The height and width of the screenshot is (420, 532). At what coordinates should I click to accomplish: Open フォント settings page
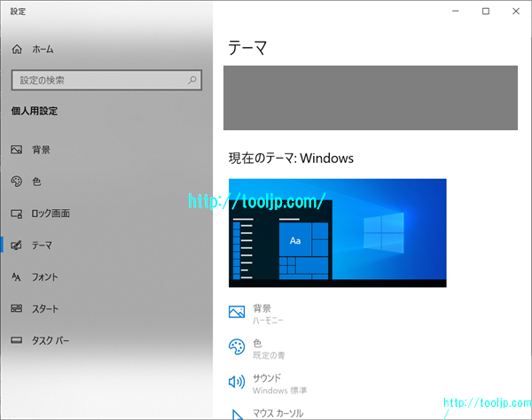[x=45, y=277]
